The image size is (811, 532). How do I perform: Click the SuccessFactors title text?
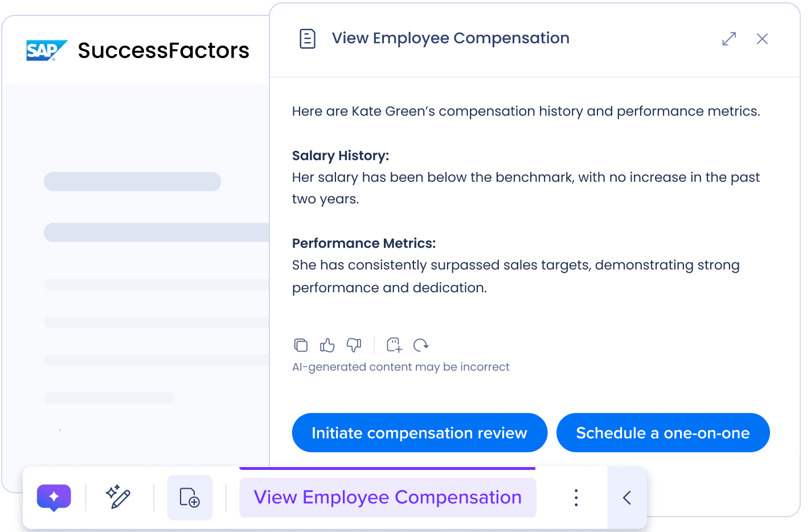pos(163,50)
